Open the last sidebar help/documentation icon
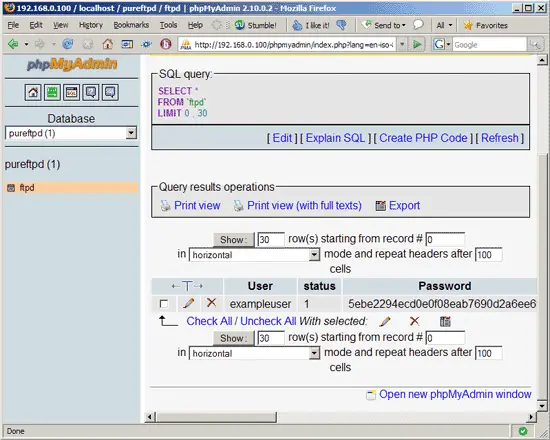Screen dimensions: 550x440 (x=110, y=92)
